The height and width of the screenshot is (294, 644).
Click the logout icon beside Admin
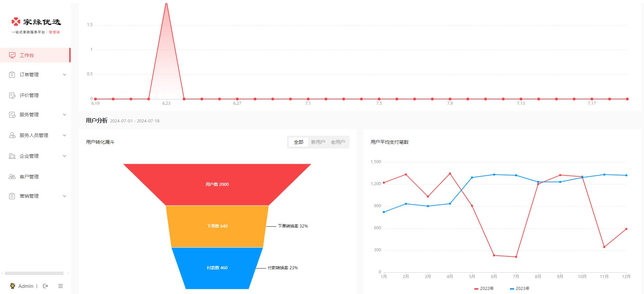46,286
